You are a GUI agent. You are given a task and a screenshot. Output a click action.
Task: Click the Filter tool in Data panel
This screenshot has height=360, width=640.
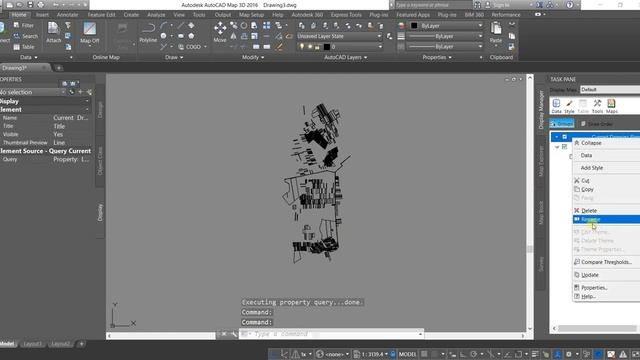pos(23,25)
